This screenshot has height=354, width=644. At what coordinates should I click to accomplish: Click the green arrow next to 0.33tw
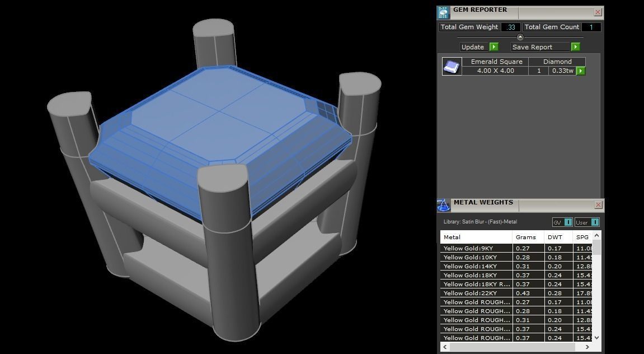(581, 71)
